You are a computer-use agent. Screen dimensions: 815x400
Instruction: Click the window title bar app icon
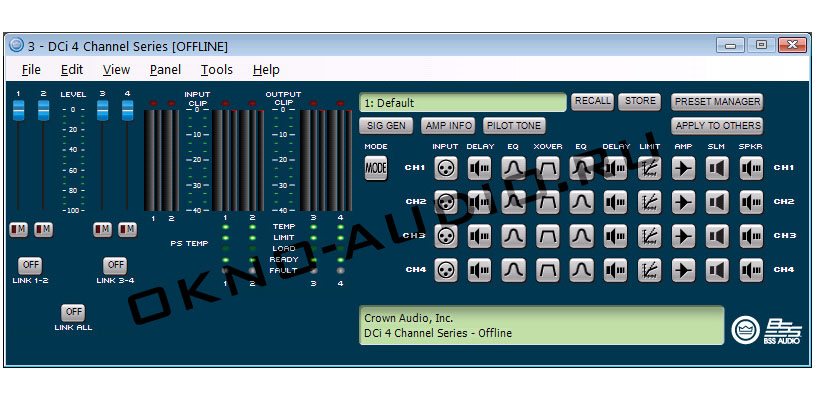point(17,45)
